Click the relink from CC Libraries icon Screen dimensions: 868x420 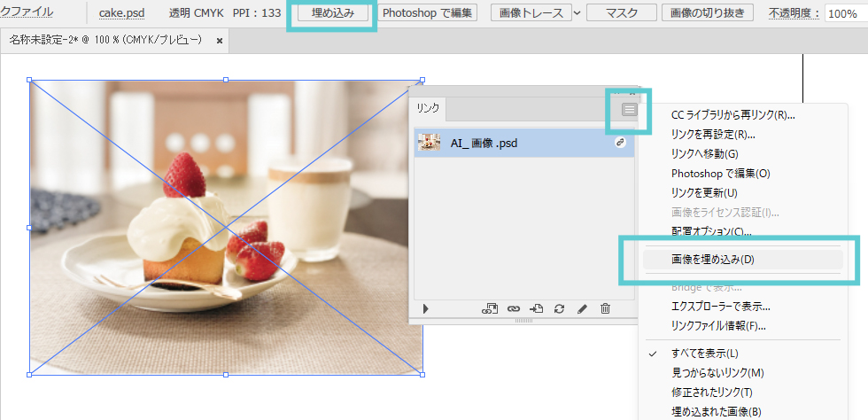tap(490, 308)
